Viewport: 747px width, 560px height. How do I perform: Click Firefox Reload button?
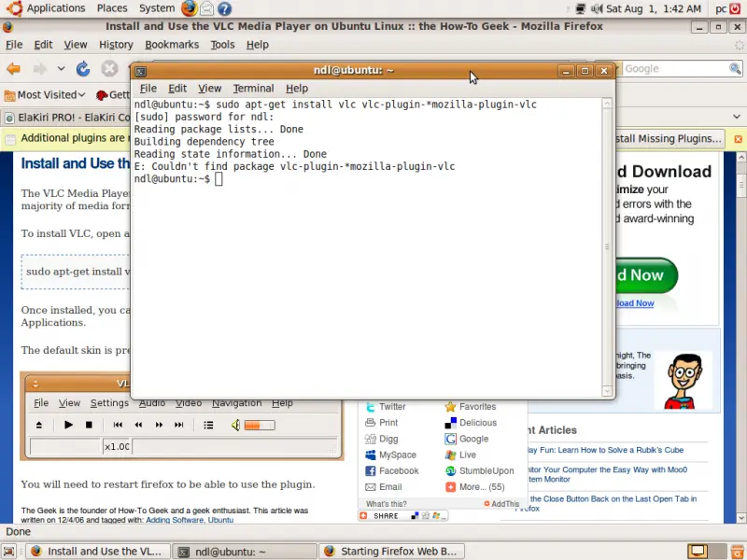(x=83, y=69)
